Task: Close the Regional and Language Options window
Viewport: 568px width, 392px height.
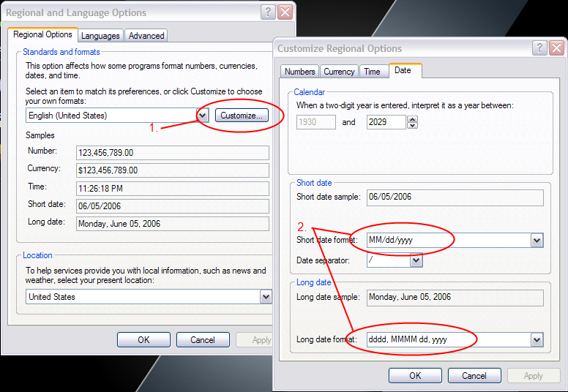Action: coord(285,12)
